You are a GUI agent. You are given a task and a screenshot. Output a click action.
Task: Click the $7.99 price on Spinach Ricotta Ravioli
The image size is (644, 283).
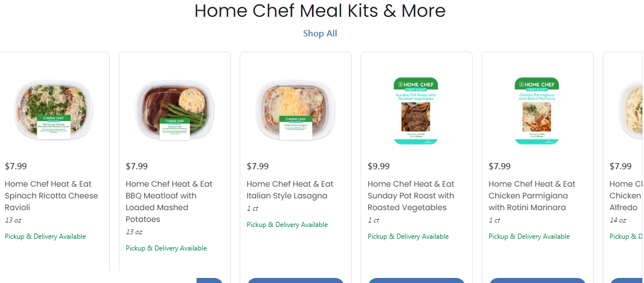16,166
